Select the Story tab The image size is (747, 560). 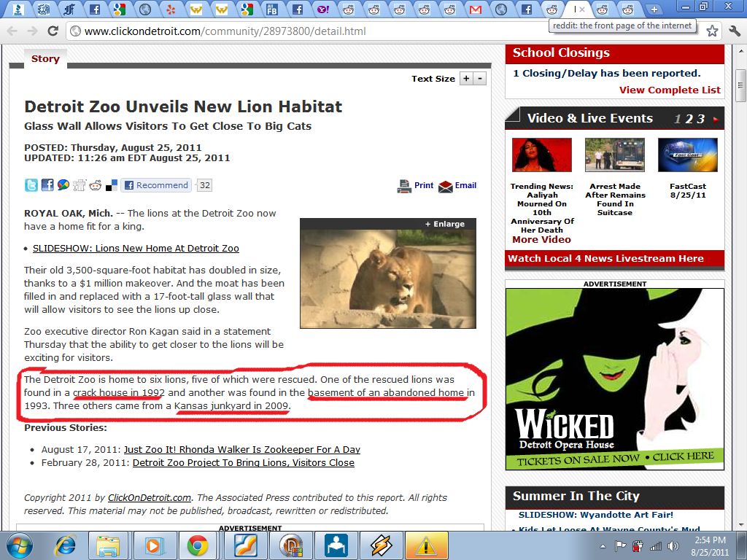coord(45,58)
